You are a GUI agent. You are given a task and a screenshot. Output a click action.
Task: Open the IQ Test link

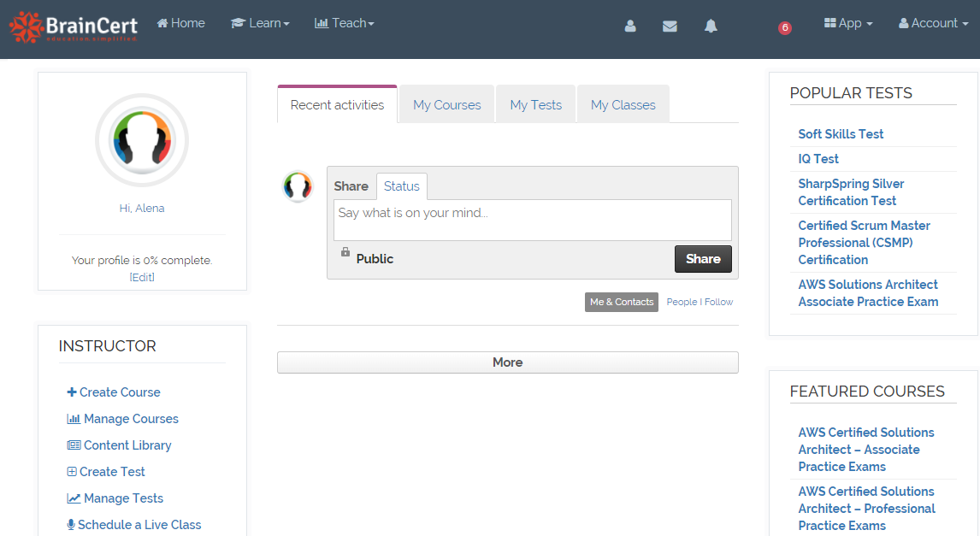[818, 159]
